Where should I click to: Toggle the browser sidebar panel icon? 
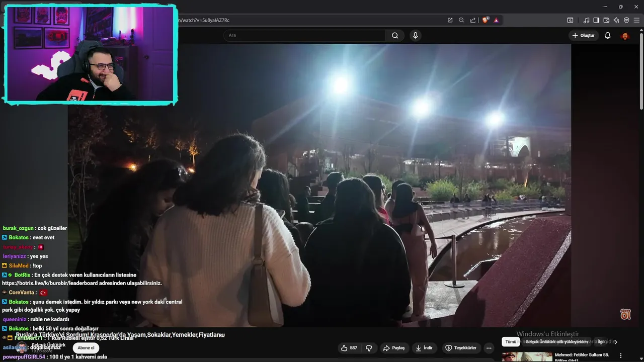tap(596, 20)
